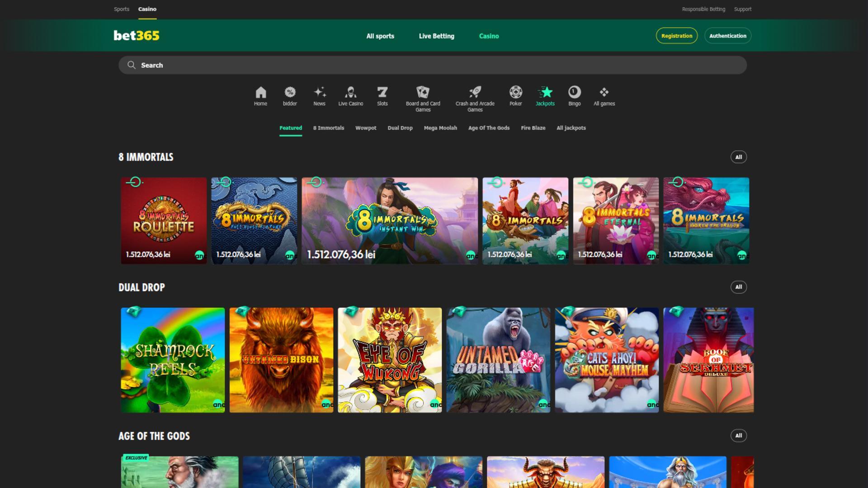Open the Bingo section
This screenshot has height=488, width=868.
(x=574, y=96)
